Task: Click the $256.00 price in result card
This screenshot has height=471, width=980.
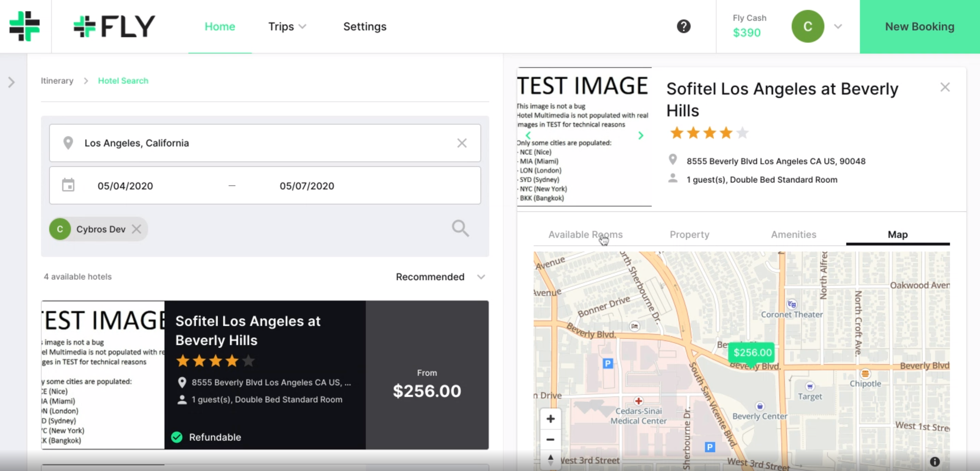Action: pyautogui.click(x=427, y=391)
